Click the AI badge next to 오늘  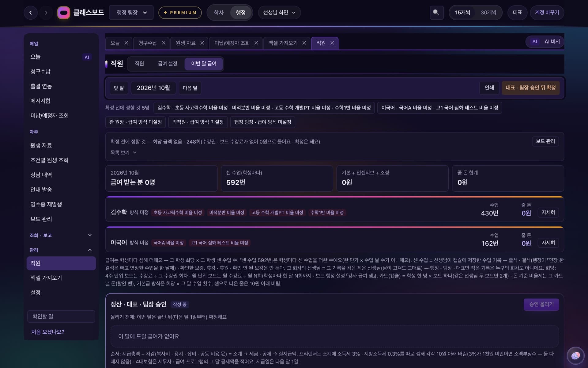click(x=87, y=57)
